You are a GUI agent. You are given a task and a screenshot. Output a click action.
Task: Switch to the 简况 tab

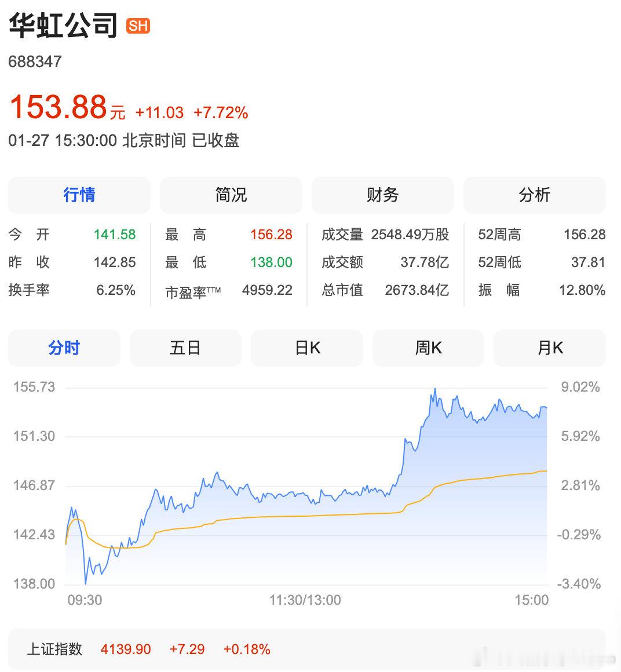pyautogui.click(x=231, y=195)
